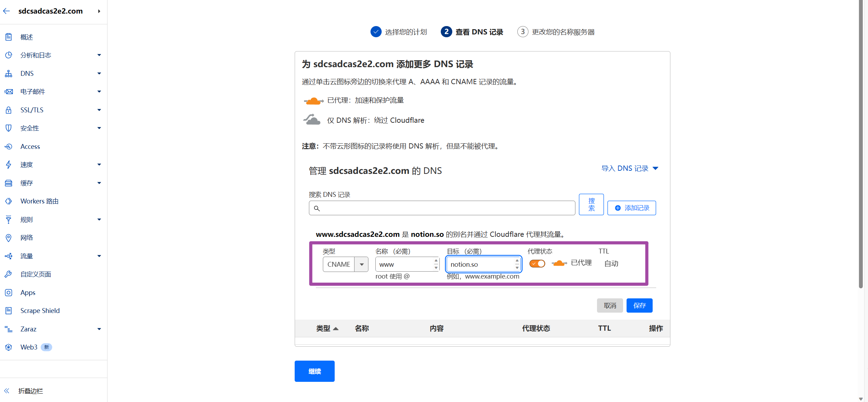Click the 流量 traffic routing icon
868x402 pixels.
click(x=9, y=256)
